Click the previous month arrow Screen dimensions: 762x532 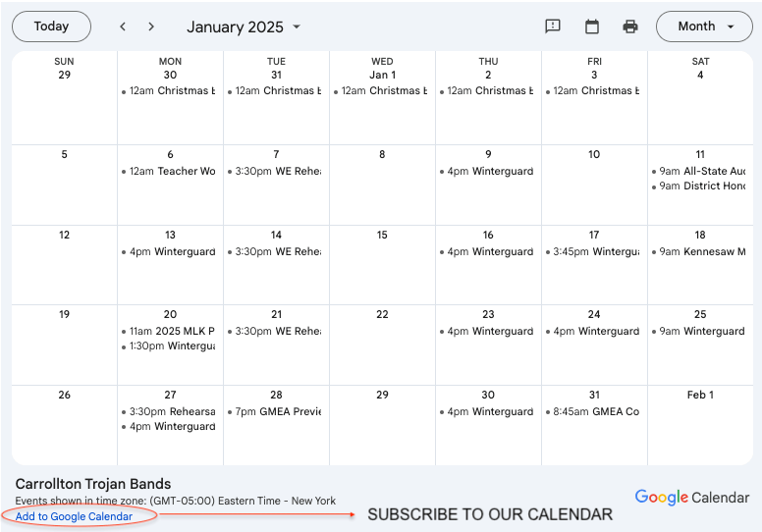(x=123, y=27)
